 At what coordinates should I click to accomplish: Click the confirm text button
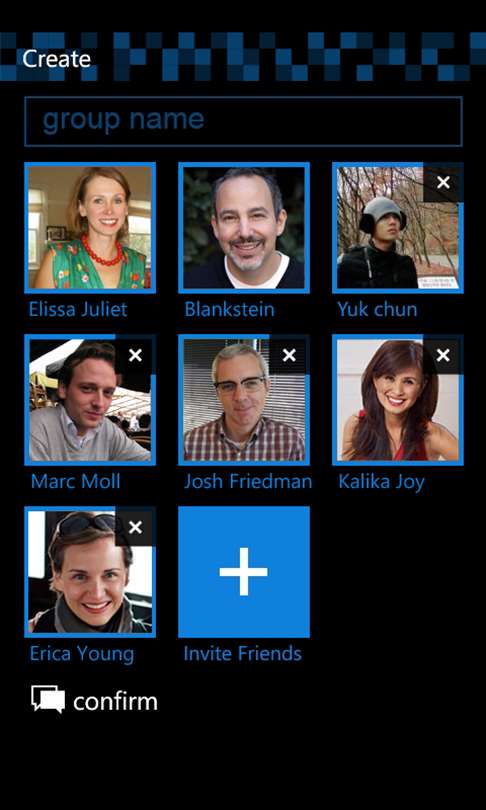[115, 702]
